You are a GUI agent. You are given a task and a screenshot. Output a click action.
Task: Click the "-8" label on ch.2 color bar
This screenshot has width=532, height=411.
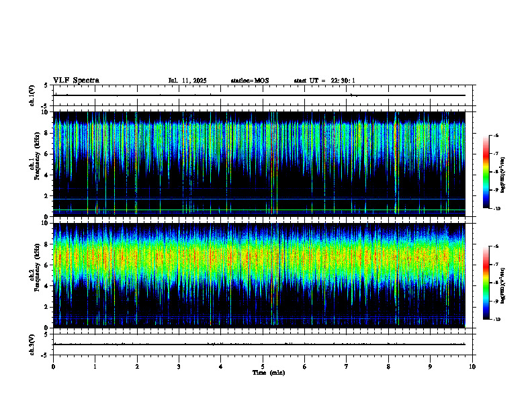click(x=496, y=283)
